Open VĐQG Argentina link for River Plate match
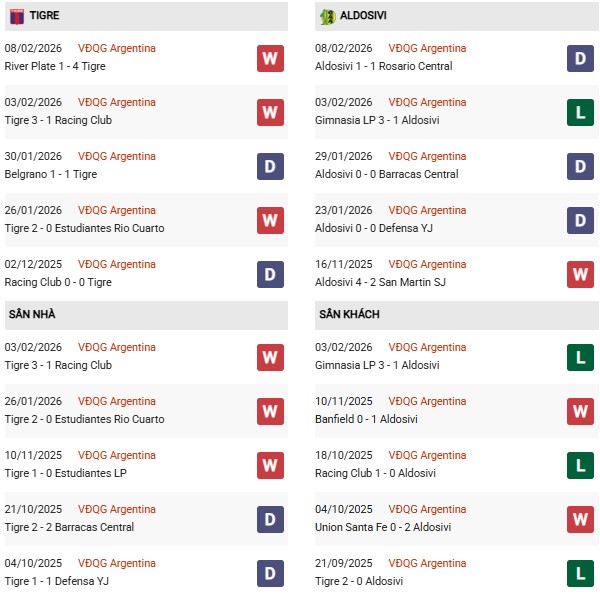This screenshot has height=594, width=600. pos(117,48)
